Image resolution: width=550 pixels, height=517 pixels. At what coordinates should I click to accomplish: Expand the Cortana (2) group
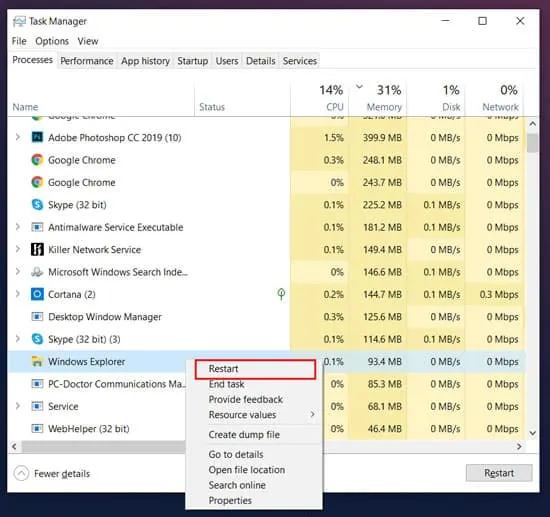18,294
